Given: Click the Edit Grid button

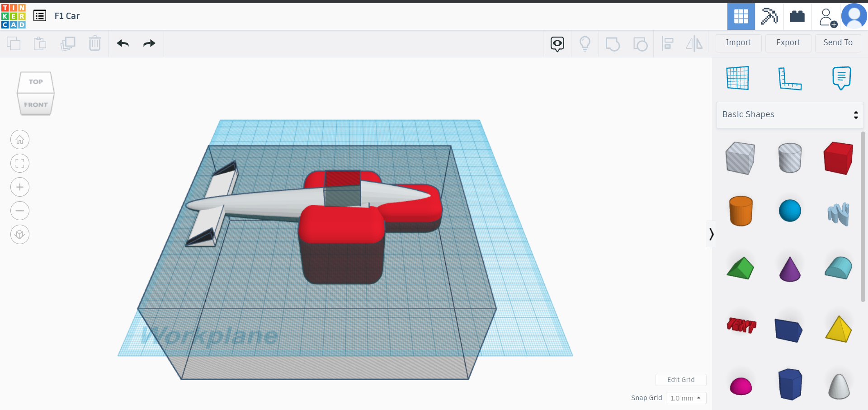Looking at the screenshot, I should 681,380.
